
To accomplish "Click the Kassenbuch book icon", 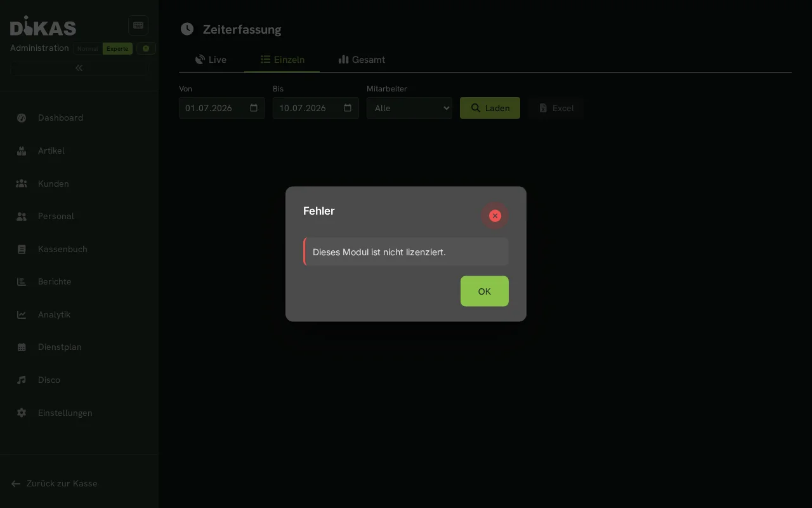I will [22, 250].
